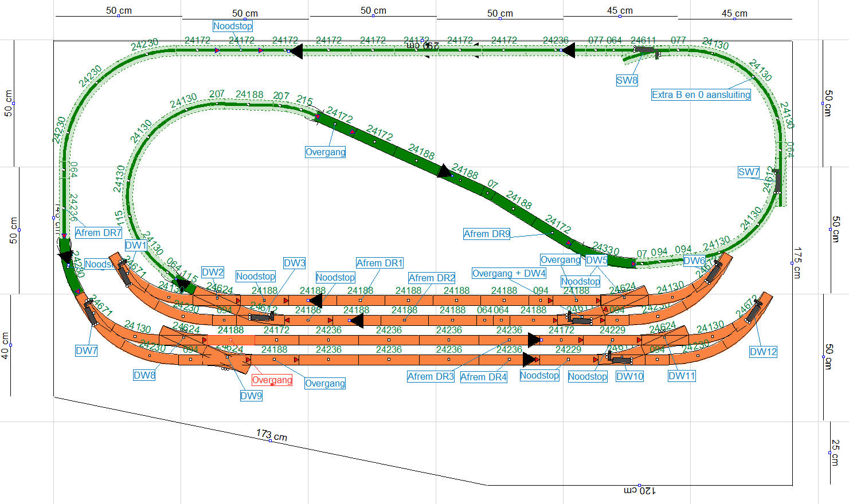Screen dimensions: 849x504
Task: Click the 'Afrem DR3' label
Action: coord(430,377)
